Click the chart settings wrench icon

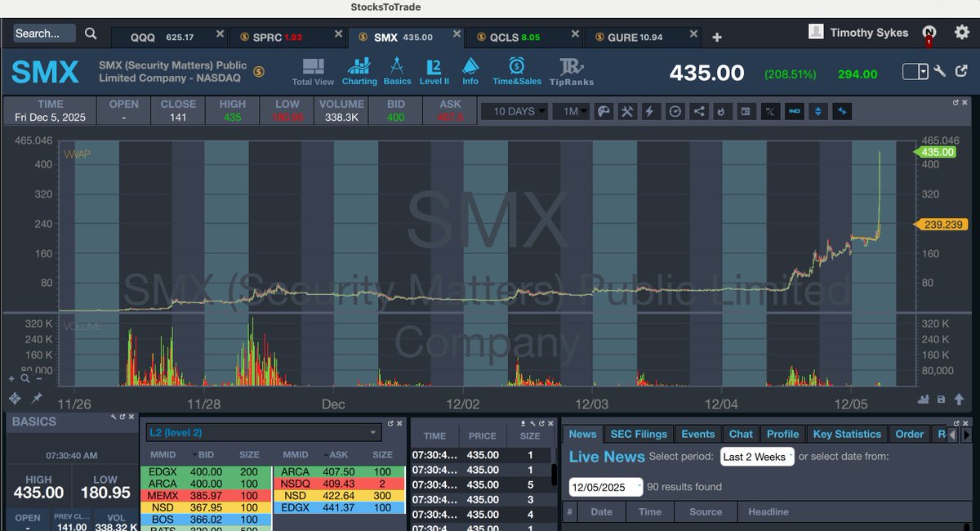point(626,110)
